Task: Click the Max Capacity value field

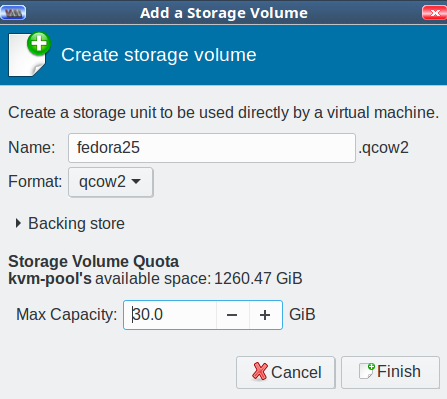Action: pyautogui.click(x=170, y=315)
